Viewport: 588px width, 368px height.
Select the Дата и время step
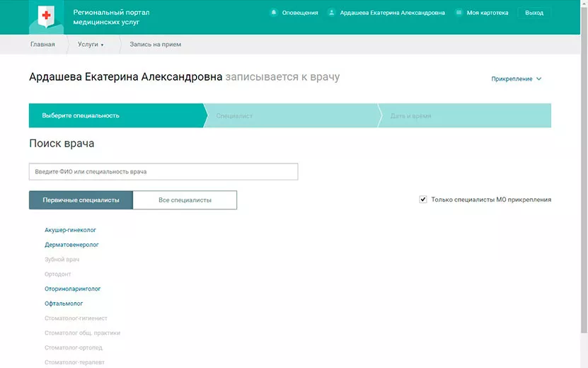point(465,115)
